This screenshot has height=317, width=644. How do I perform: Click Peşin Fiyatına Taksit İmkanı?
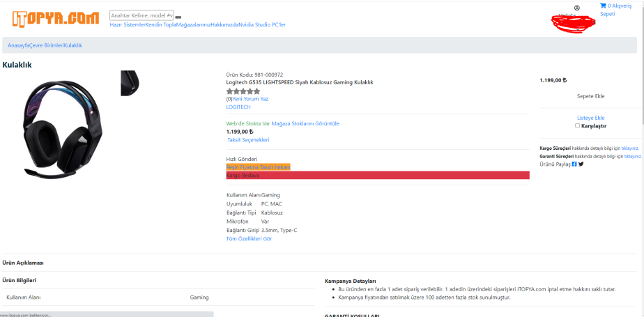(259, 167)
